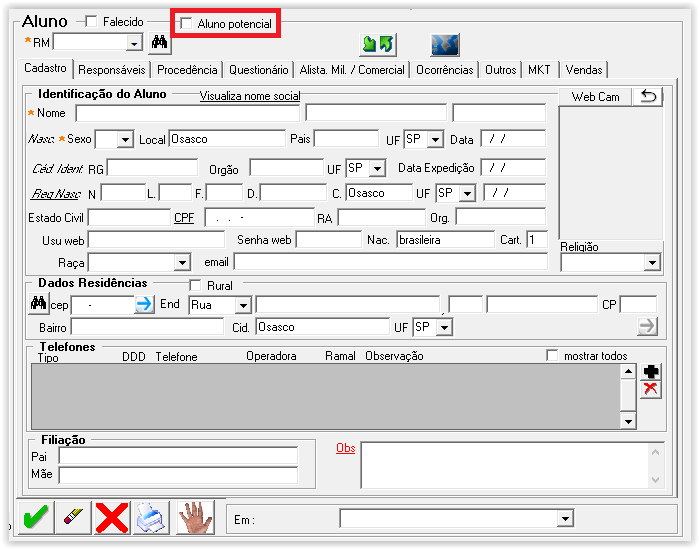Expand the UF dropdown beside Pais
The height and width of the screenshot is (549, 699).
[435, 139]
